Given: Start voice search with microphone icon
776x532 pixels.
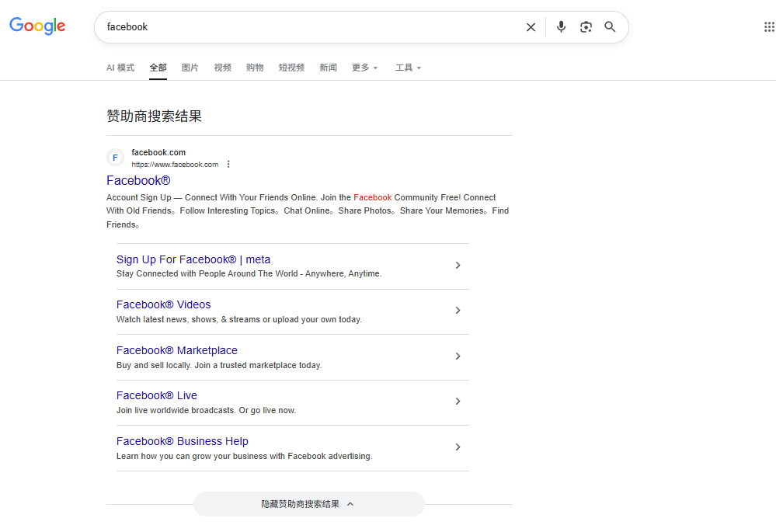Looking at the screenshot, I should (561, 27).
